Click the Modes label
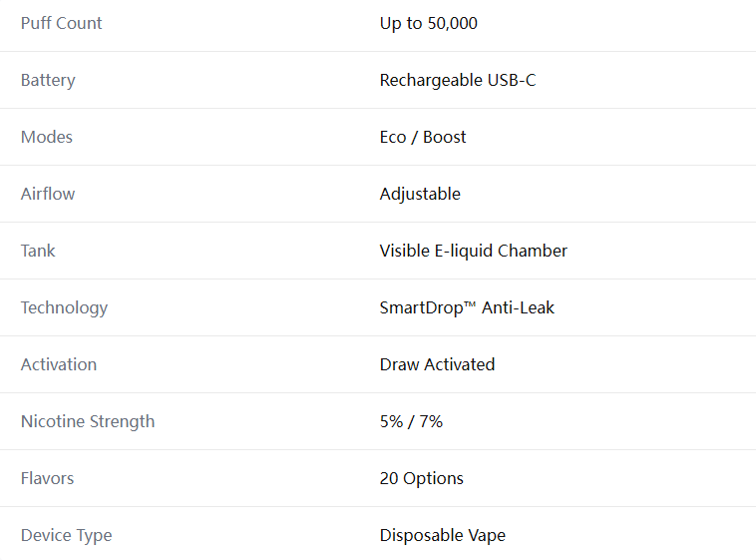The image size is (756, 560). click(46, 137)
